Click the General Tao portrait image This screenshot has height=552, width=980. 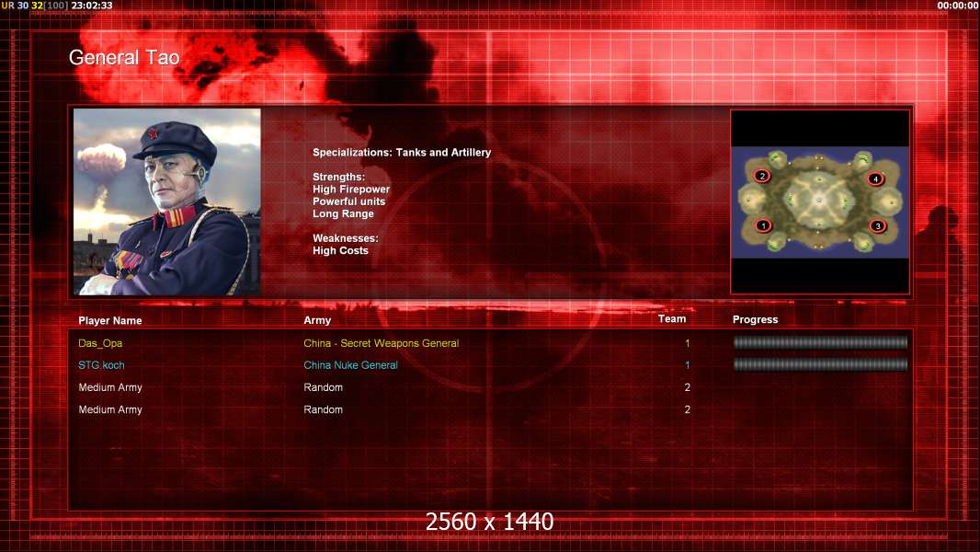(167, 201)
